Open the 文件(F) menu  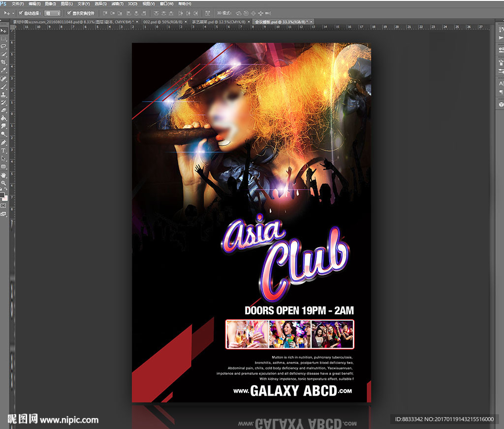[x=18, y=4]
